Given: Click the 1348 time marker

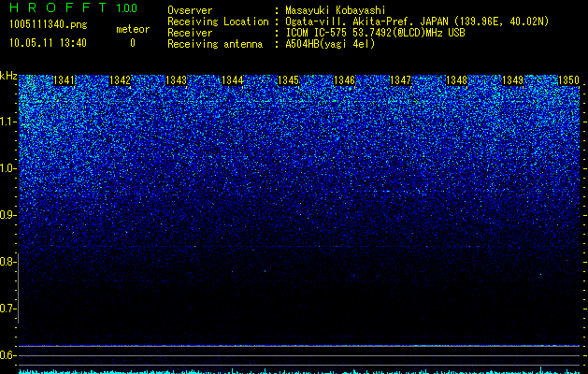Looking at the screenshot, I should coord(456,80).
